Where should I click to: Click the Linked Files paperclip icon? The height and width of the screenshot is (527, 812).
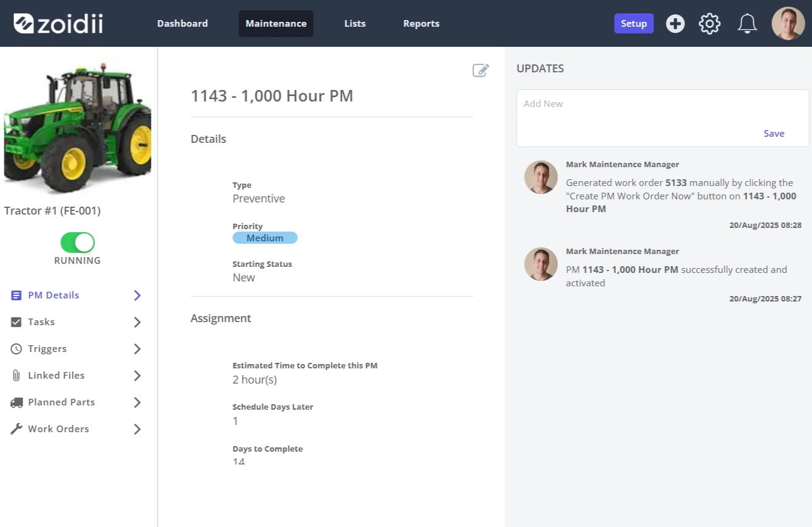16,376
